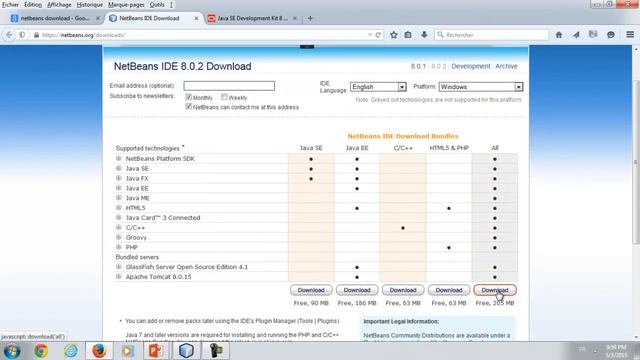The width and height of the screenshot is (640, 360).
Task: Expand the Java EE technology row
Action: 119,188
